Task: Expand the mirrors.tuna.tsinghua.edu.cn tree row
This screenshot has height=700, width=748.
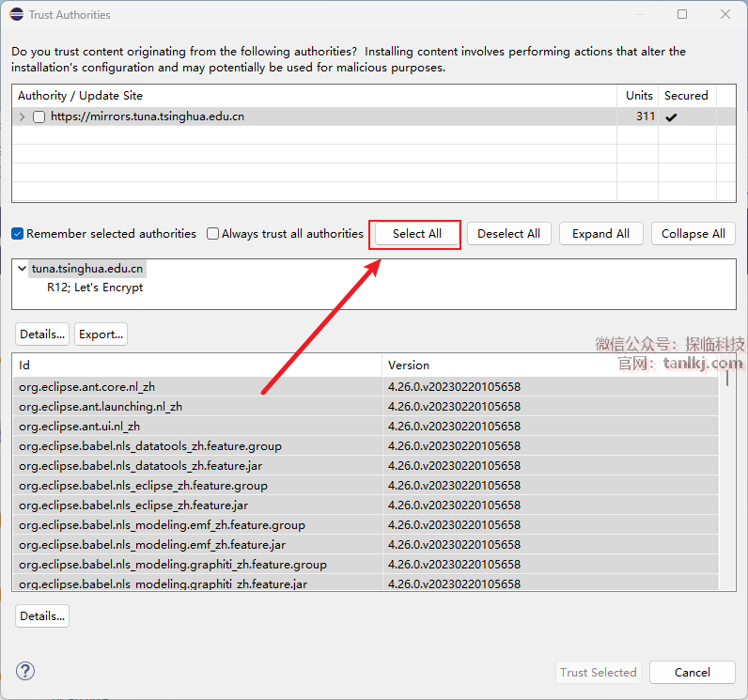Action: pos(23,117)
